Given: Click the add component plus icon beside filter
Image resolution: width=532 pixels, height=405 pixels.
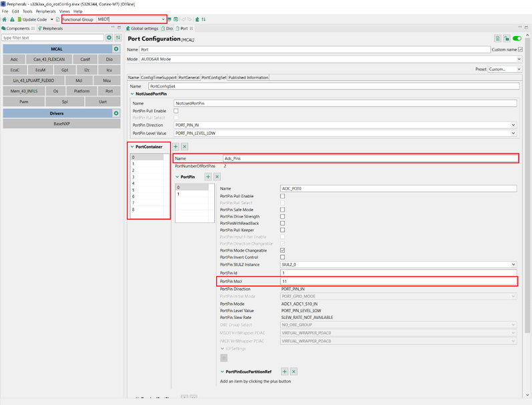Looking at the screenshot, I should tap(109, 37).
